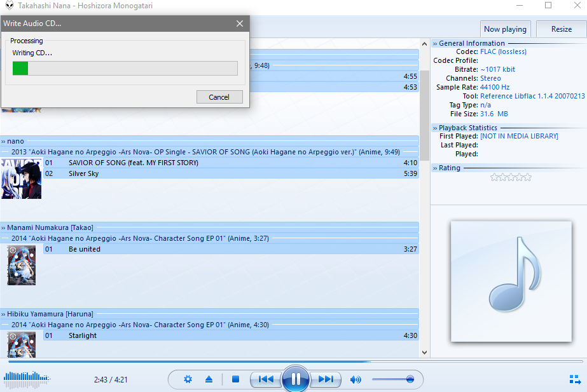The width and height of the screenshot is (587, 392).
Task: Skip to the next track
Action: click(x=326, y=379)
